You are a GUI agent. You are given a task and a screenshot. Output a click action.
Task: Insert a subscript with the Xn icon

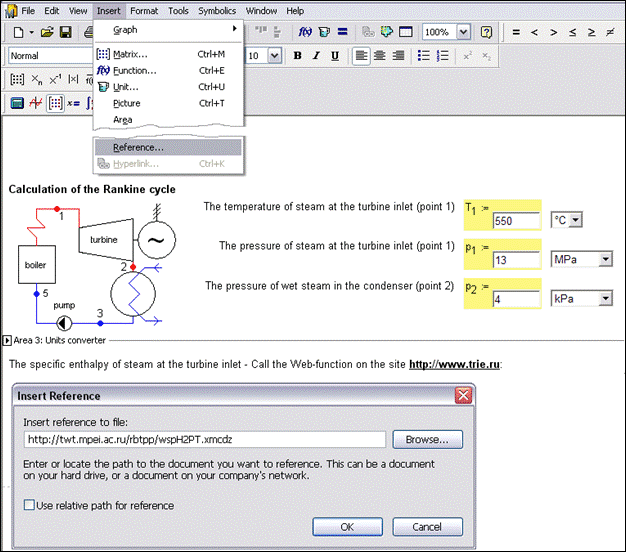36,80
